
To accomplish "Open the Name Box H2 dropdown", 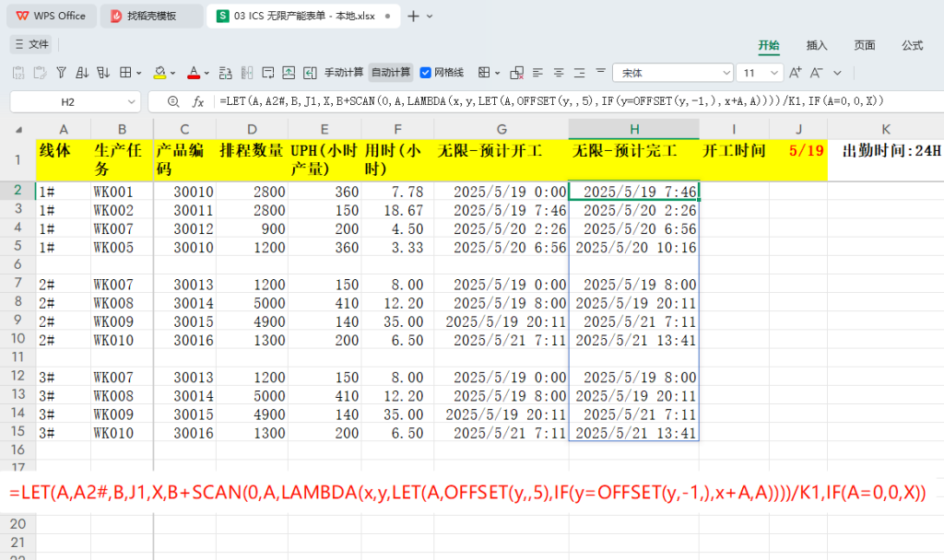I will pyautogui.click(x=131, y=101).
